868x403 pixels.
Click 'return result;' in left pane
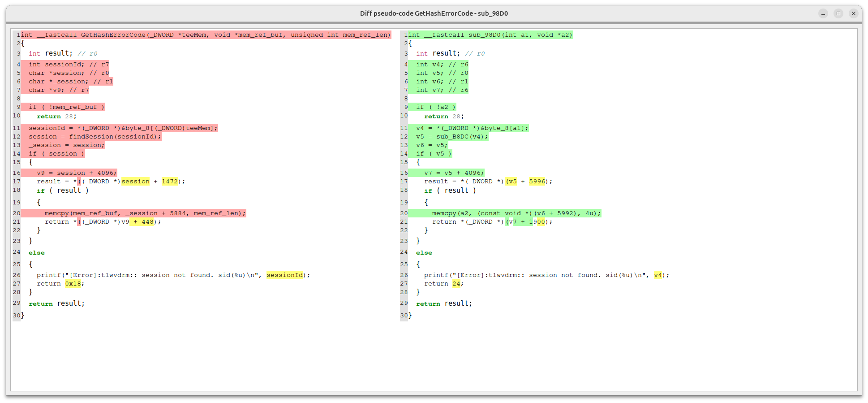56,304
